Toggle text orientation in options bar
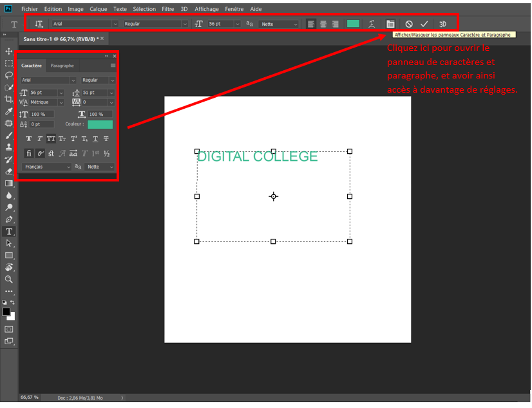The width and height of the screenshot is (532, 408). pyautogui.click(x=39, y=24)
